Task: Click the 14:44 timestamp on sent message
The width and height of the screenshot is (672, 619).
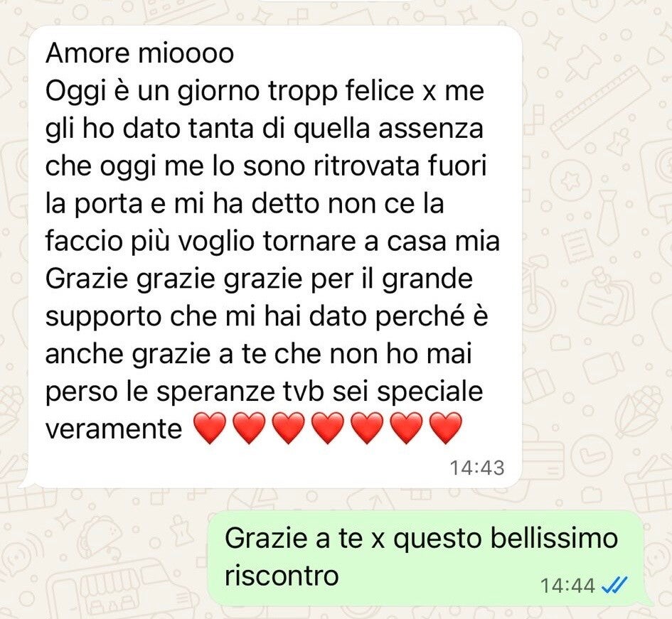Action: click(568, 586)
